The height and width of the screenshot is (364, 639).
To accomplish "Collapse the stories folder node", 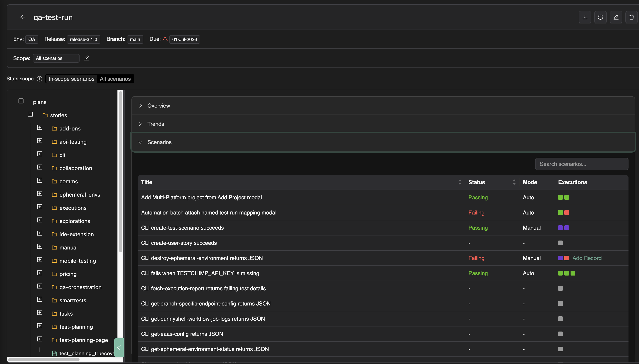I will tap(30, 114).
